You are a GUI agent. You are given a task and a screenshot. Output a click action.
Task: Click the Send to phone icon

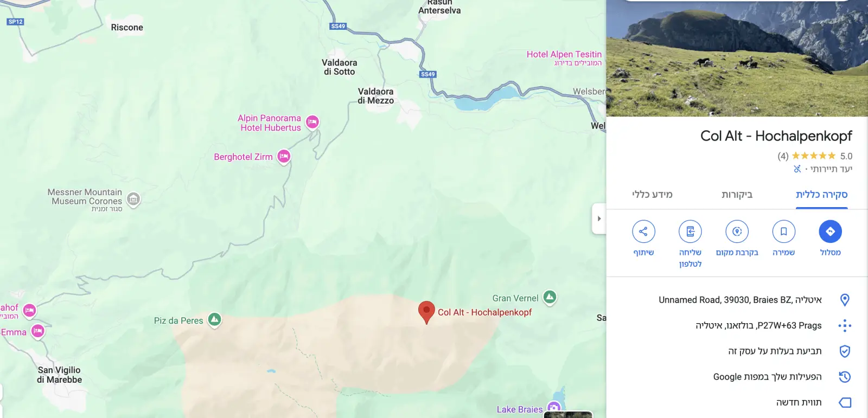click(x=690, y=231)
